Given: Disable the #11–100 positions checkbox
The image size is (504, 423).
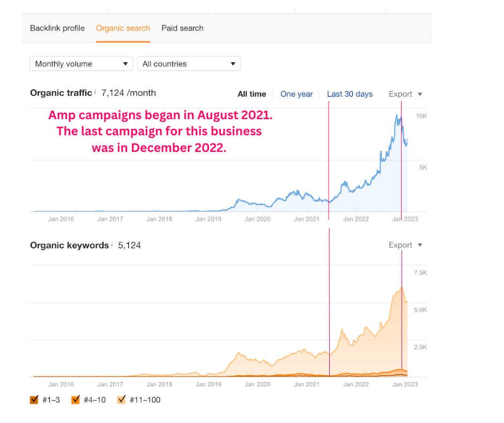Looking at the screenshot, I should point(121,399).
